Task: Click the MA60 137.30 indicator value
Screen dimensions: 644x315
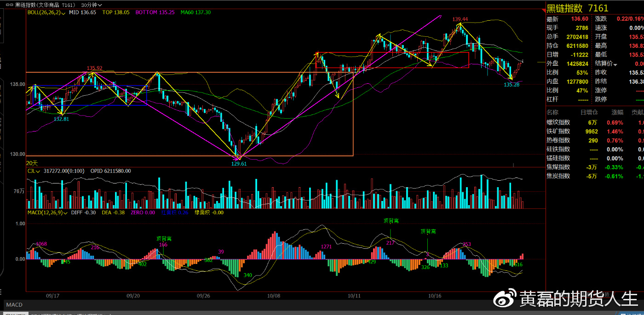Action: 195,12
